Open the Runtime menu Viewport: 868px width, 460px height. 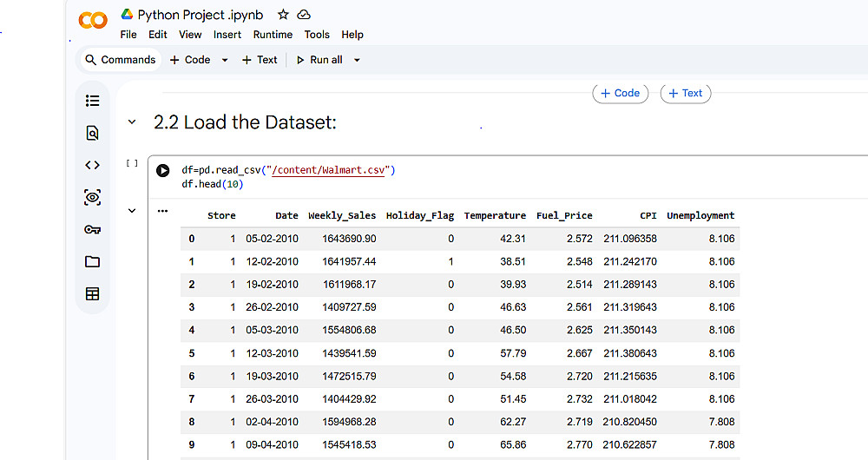pos(273,35)
